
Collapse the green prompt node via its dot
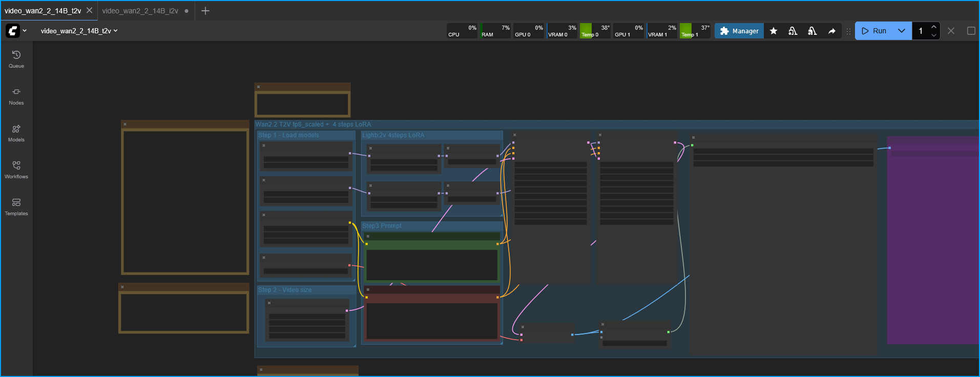[x=368, y=236]
